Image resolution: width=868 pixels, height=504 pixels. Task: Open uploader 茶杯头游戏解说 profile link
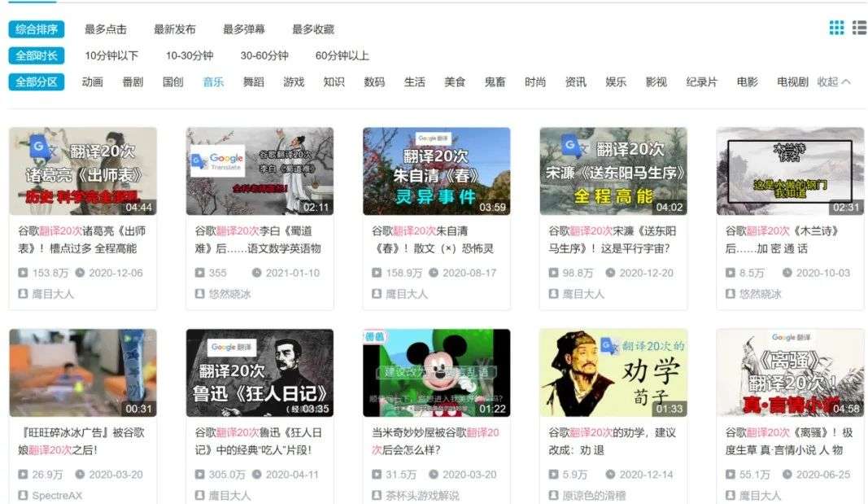click(x=422, y=495)
